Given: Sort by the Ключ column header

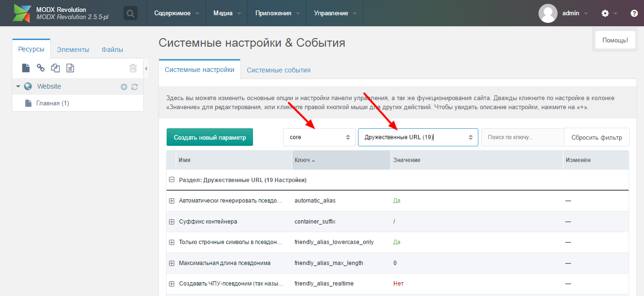Looking at the screenshot, I should coord(341,160).
